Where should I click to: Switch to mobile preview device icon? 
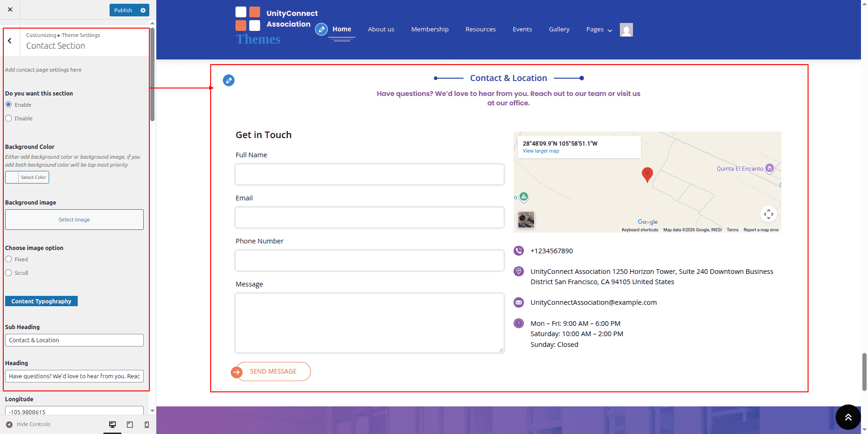tap(147, 425)
